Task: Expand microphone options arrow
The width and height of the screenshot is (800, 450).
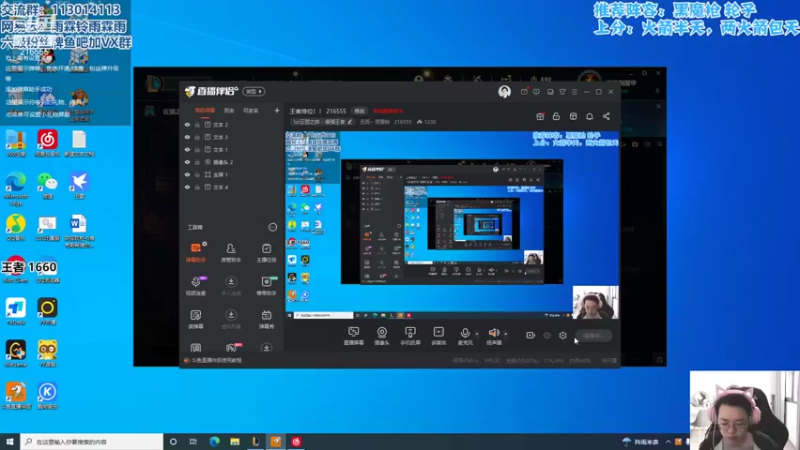Action: point(477,334)
